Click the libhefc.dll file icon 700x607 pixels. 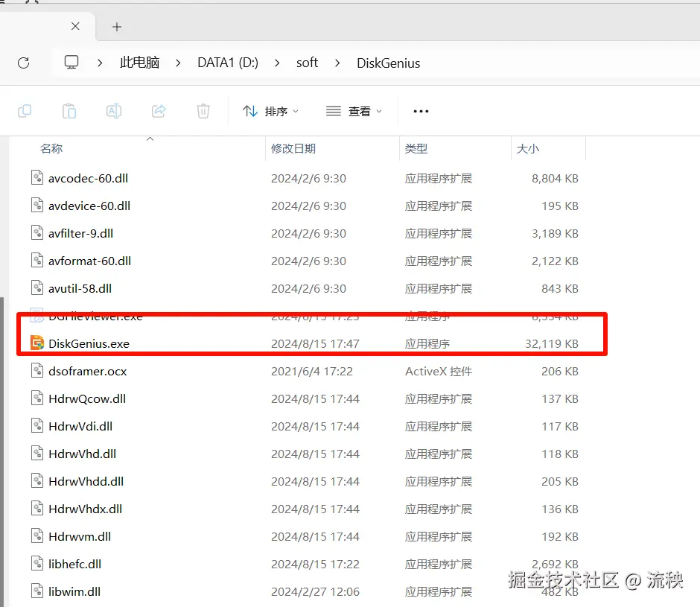point(37,564)
